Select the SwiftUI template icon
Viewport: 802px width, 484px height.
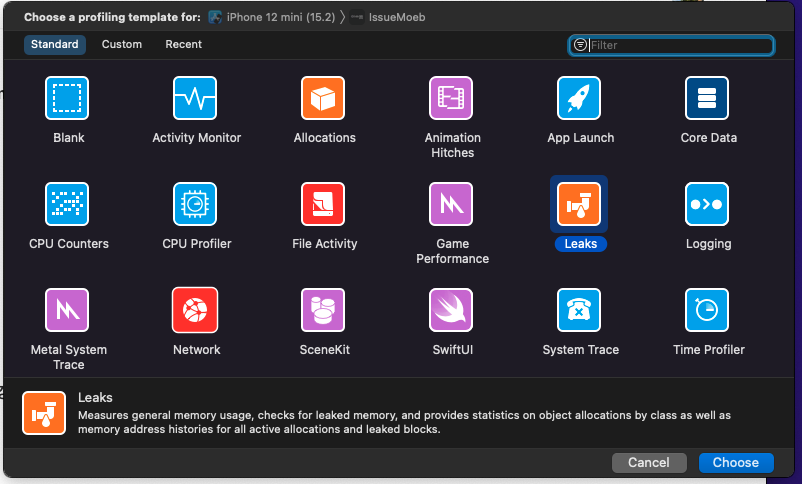[451, 310]
